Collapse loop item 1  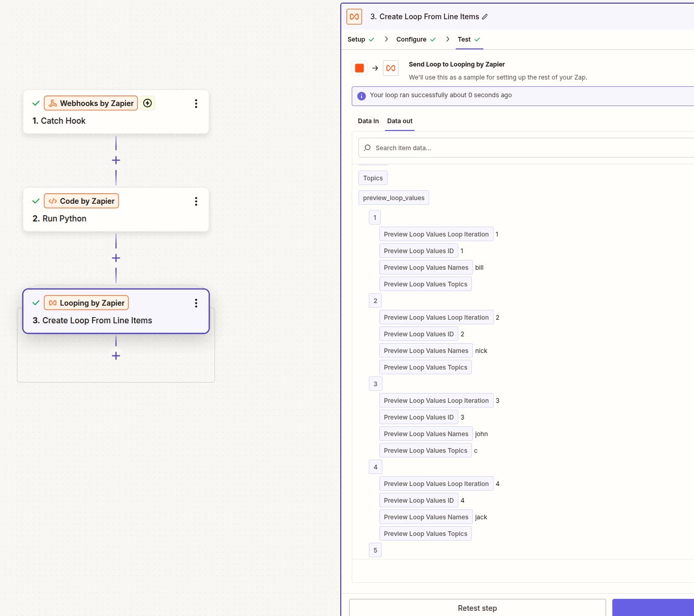375,218
